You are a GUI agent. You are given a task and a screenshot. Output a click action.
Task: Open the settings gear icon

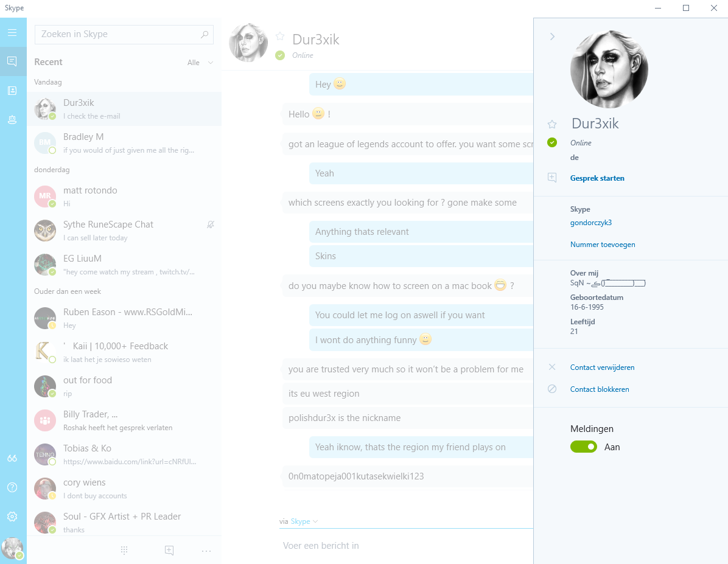click(x=13, y=516)
